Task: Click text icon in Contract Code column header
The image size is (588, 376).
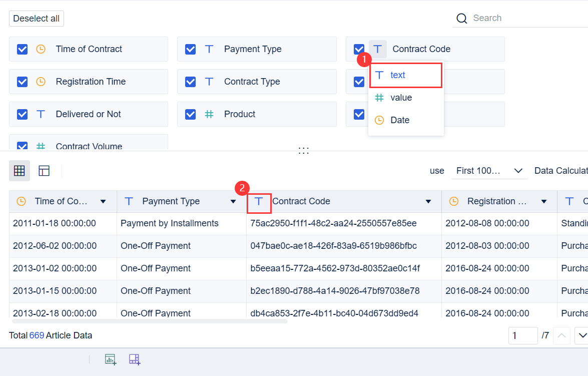Action: [259, 201]
